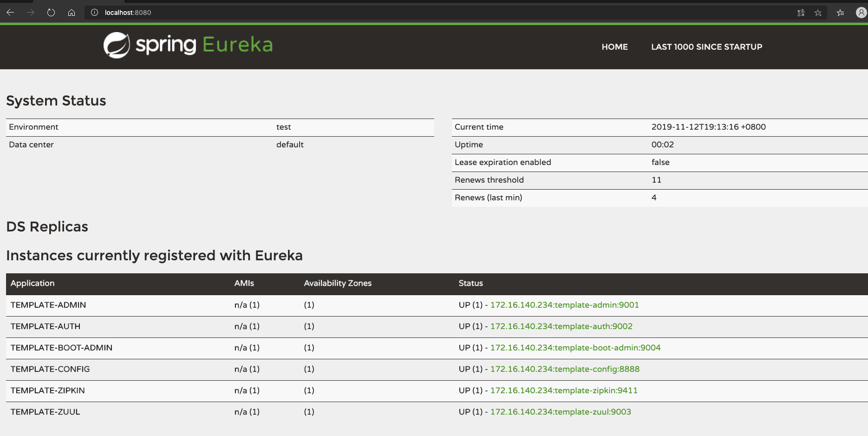Open the template-zipkin:9411 instance link
The height and width of the screenshot is (436, 868).
coord(564,390)
